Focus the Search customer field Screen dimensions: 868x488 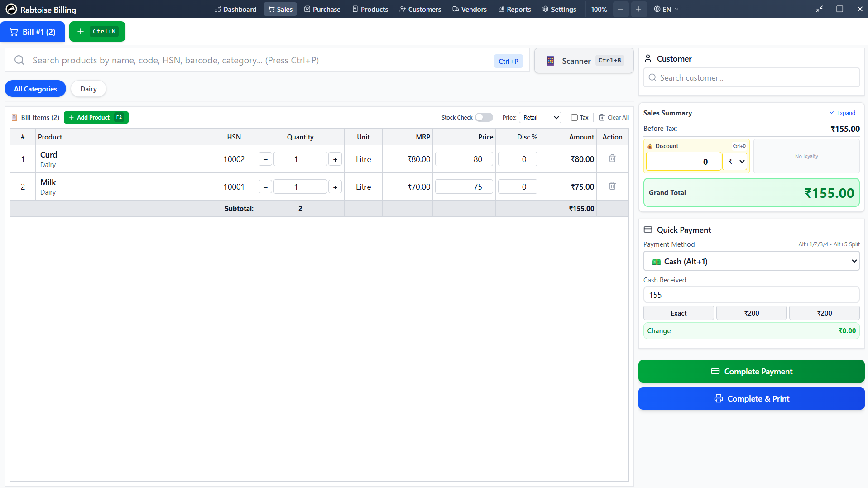coord(751,77)
